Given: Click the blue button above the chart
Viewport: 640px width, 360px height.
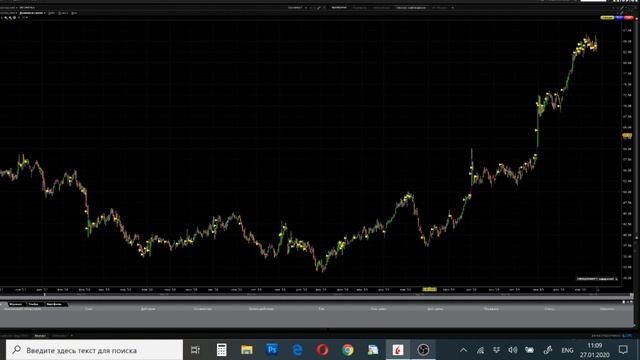Looking at the screenshot, I should click(x=619, y=18).
